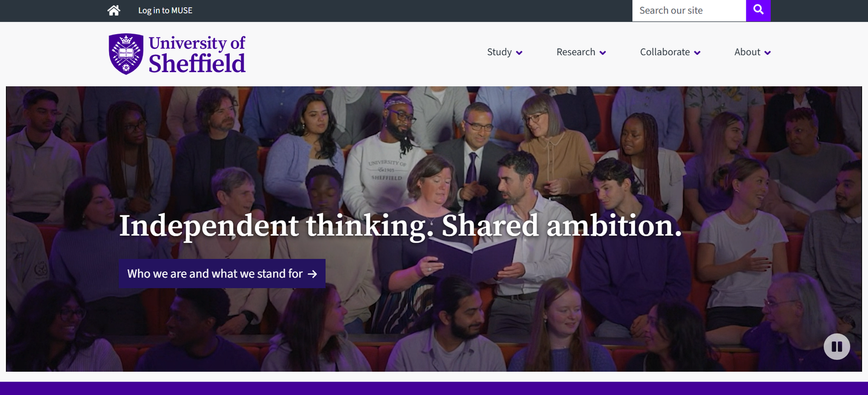Expand the Collaborate dropdown chevron
Screen dimensions: 868x395
pyautogui.click(x=698, y=53)
